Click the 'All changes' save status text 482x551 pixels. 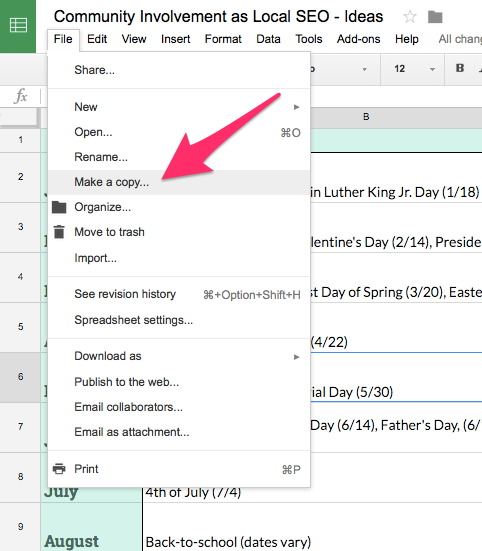[x=460, y=39]
